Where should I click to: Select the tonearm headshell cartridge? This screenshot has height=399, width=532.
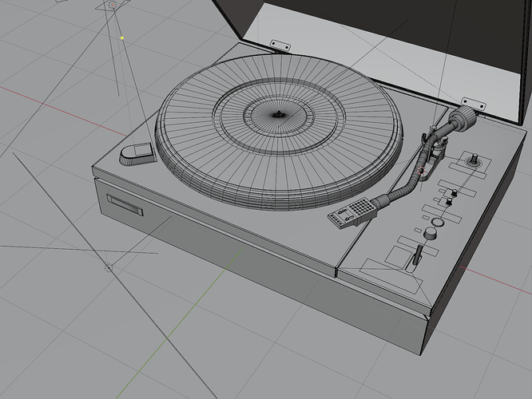pos(353,212)
